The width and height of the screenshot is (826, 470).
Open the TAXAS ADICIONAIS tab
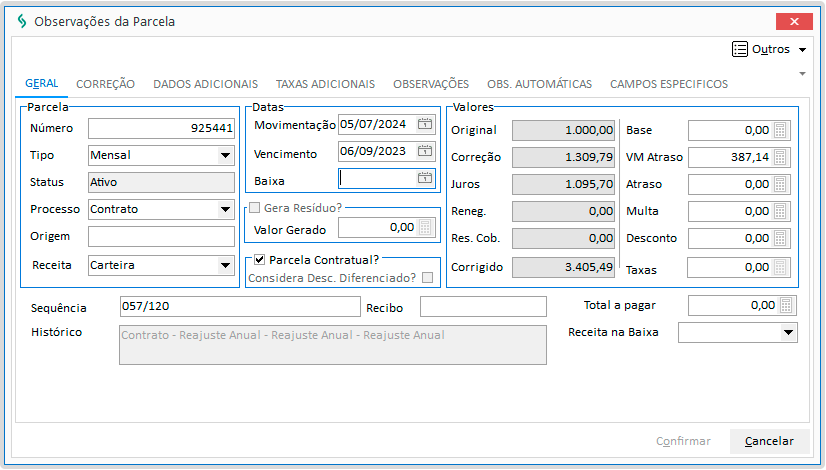pos(325,84)
